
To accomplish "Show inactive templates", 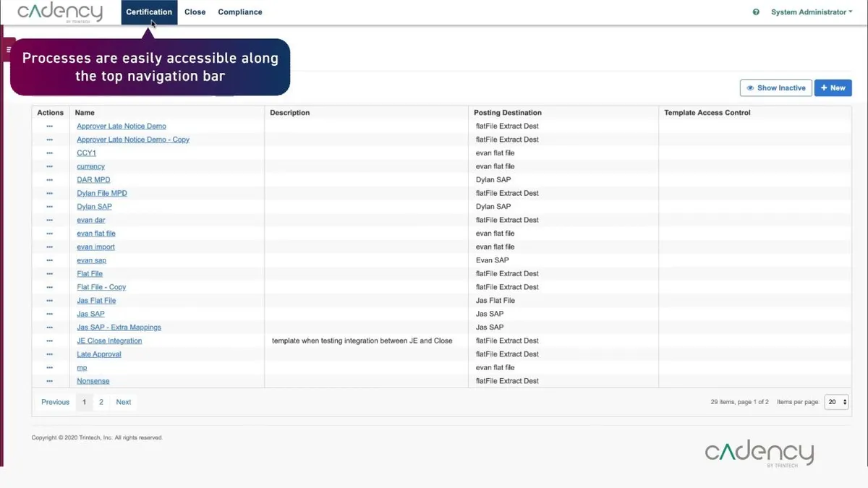I will click(x=776, y=87).
